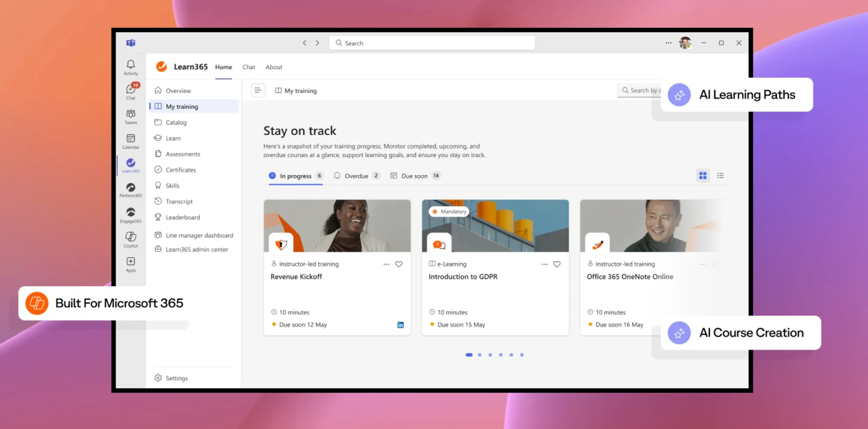Image resolution: width=868 pixels, height=429 pixels.
Task: Favorite the Introduction to GDPR course
Action: tap(557, 264)
